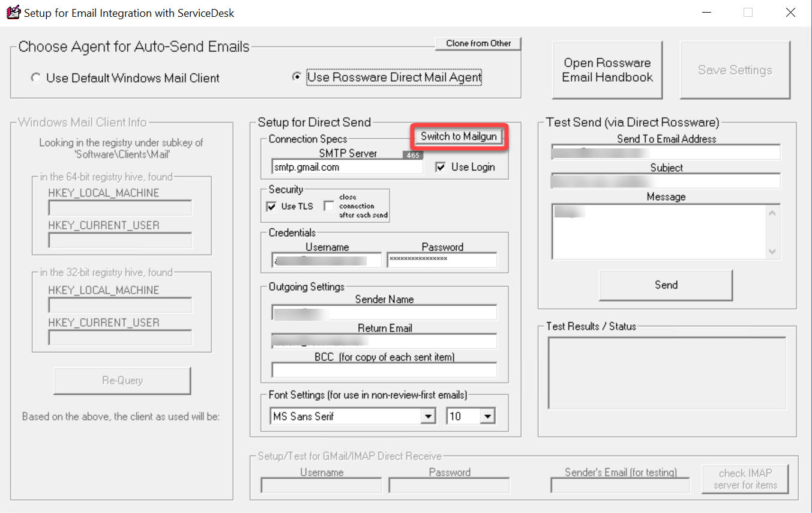Click the Test Results / Status box
Viewport: 812px width, 513px height.
pos(667,373)
